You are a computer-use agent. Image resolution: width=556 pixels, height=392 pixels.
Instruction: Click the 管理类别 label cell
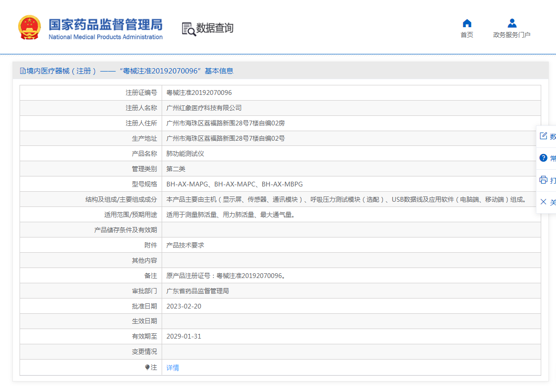(91, 169)
